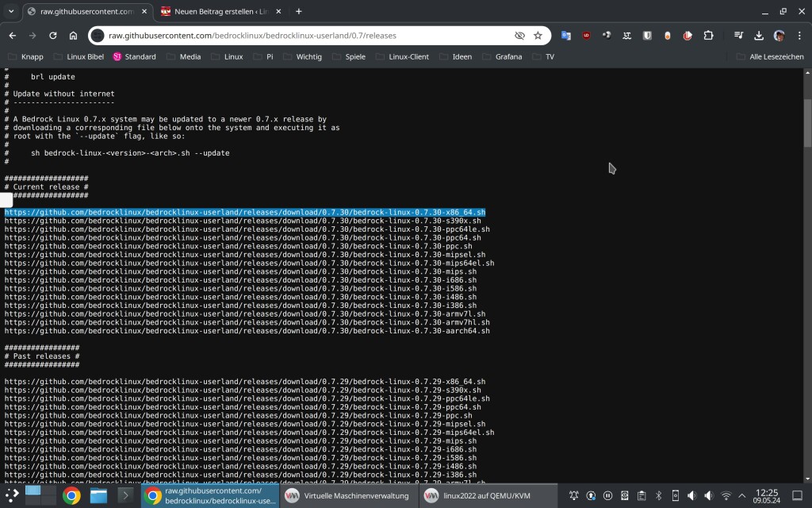The width and height of the screenshot is (812, 508).
Task: Open the Dolphin file manager taskbar icon
Action: [98, 495]
